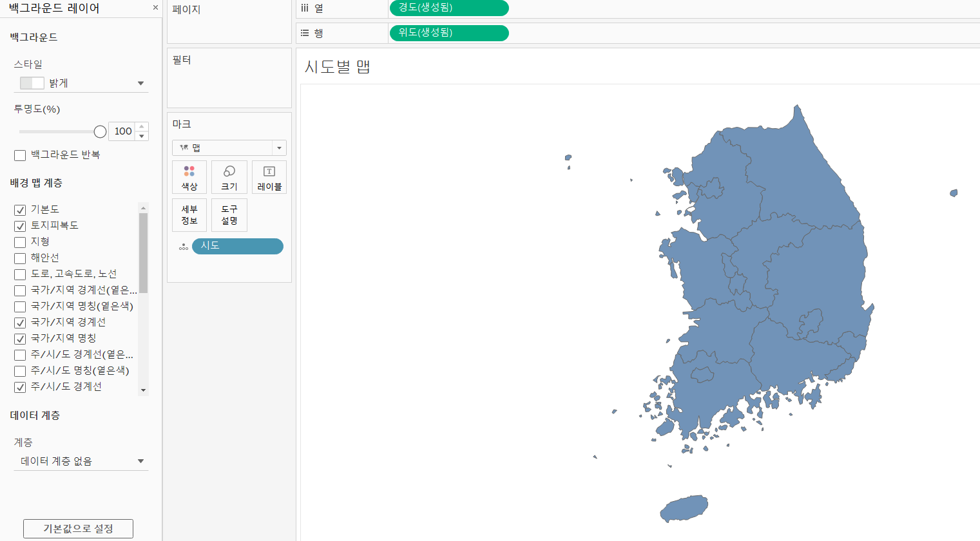The image size is (980, 541).
Task: Open the 도구 설명 marks card
Action: [229, 215]
